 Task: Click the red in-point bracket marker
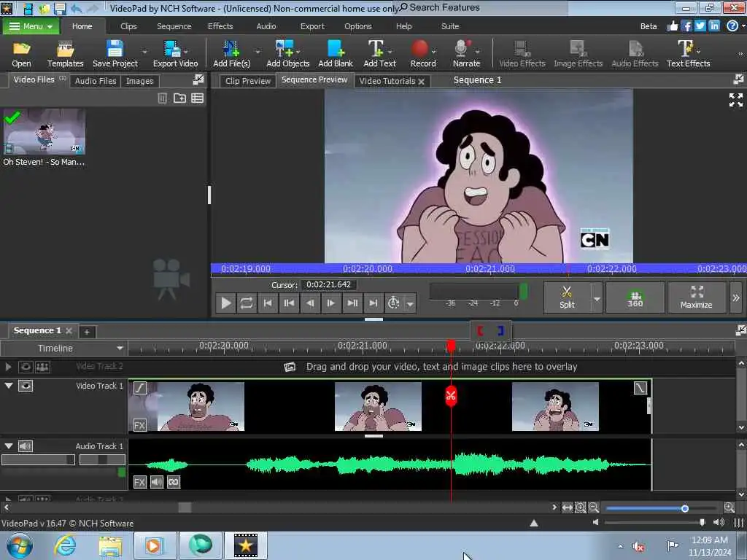[x=480, y=330]
